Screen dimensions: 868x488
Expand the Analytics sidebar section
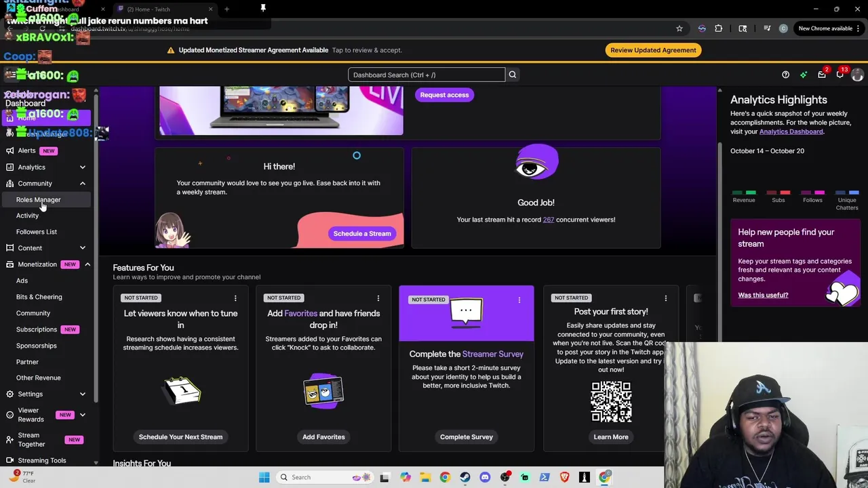pos(83,167)
